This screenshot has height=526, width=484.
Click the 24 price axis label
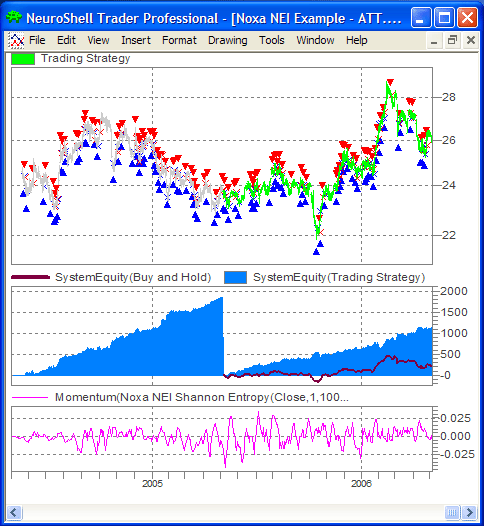449,185
